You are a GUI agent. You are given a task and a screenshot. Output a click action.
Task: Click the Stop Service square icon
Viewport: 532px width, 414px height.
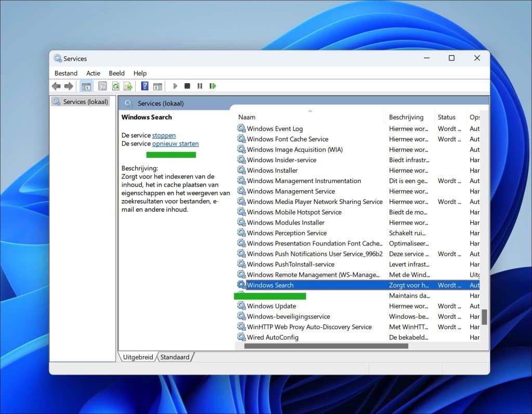pos(187,86)
